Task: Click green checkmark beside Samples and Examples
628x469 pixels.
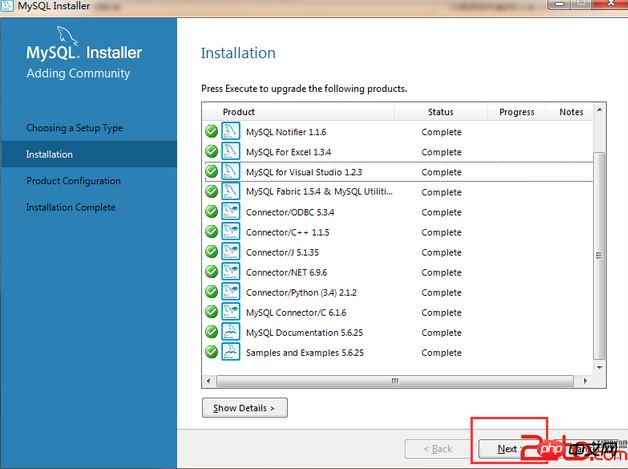Action: tap(211, 352)
